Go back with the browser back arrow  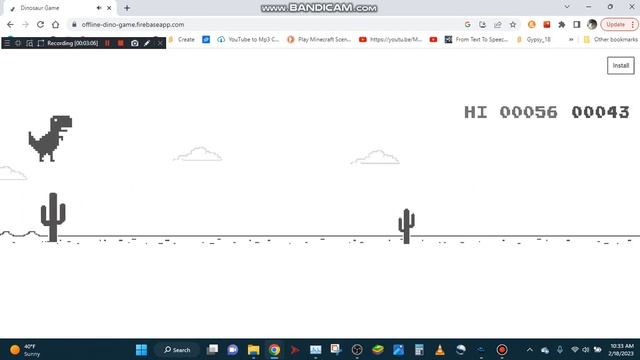tap(10, 24)
